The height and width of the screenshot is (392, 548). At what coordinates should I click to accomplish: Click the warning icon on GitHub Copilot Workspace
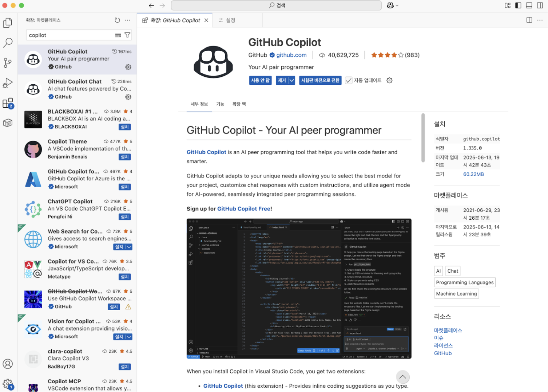pos(128,307)
